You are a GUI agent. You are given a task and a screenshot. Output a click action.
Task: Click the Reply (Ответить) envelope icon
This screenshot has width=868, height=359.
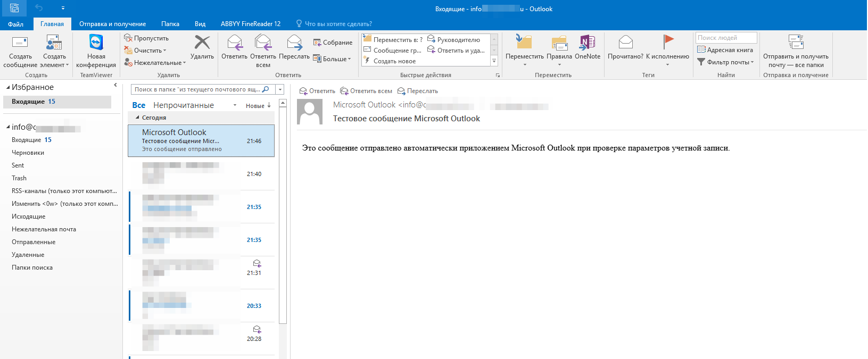click(x=234, y=43)
